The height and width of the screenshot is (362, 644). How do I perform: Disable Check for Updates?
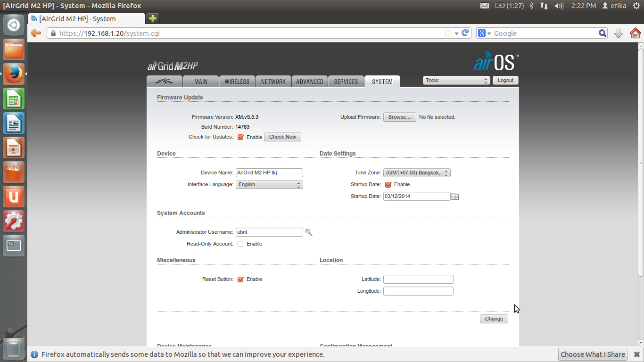[x=241, y=137]
